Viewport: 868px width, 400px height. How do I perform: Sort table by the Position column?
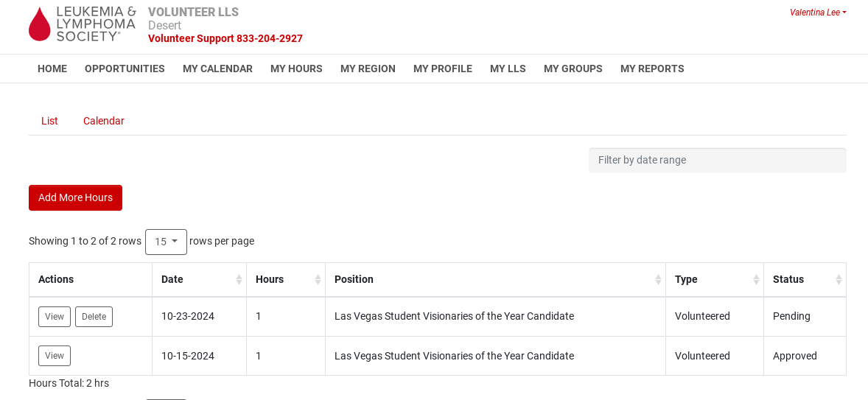(495, 280)
